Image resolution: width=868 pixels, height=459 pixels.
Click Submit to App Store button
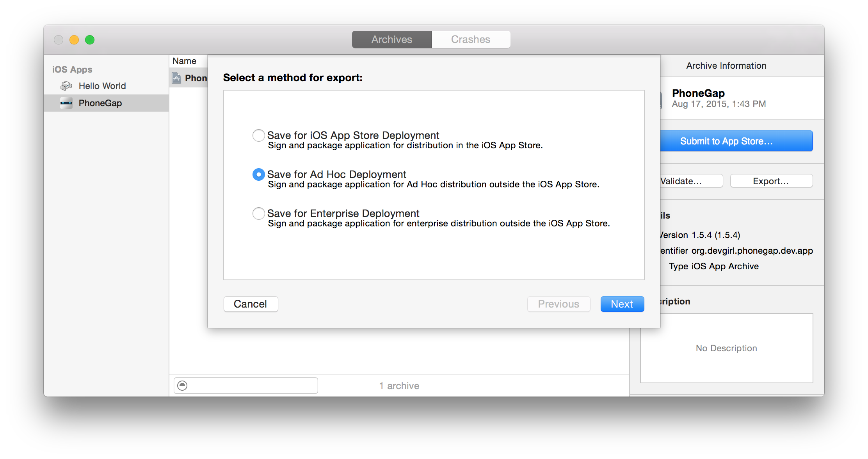coord(736,141)
